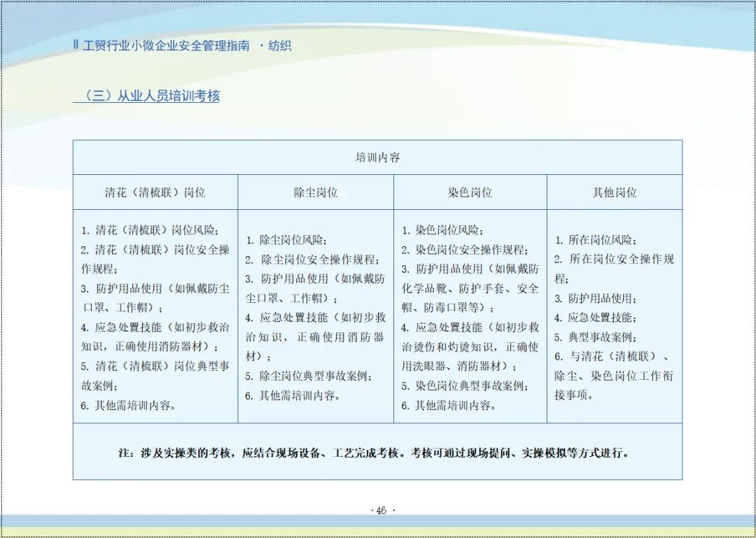Viewport: 756px width, 538px height.
Task: Click 6. 其他需培训内容 in 清花 column
Action: pyautogui.click(x=128, y=406)
